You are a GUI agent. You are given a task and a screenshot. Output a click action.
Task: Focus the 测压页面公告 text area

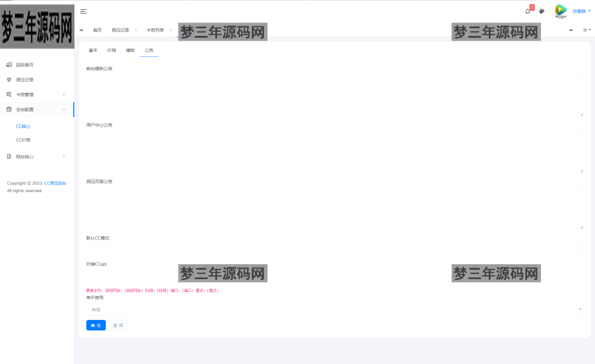click(x=334, y=208)
